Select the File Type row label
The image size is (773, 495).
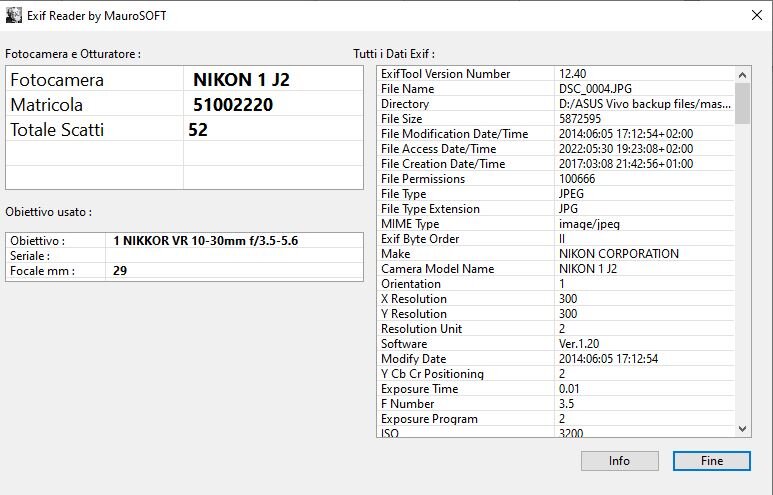403,194
